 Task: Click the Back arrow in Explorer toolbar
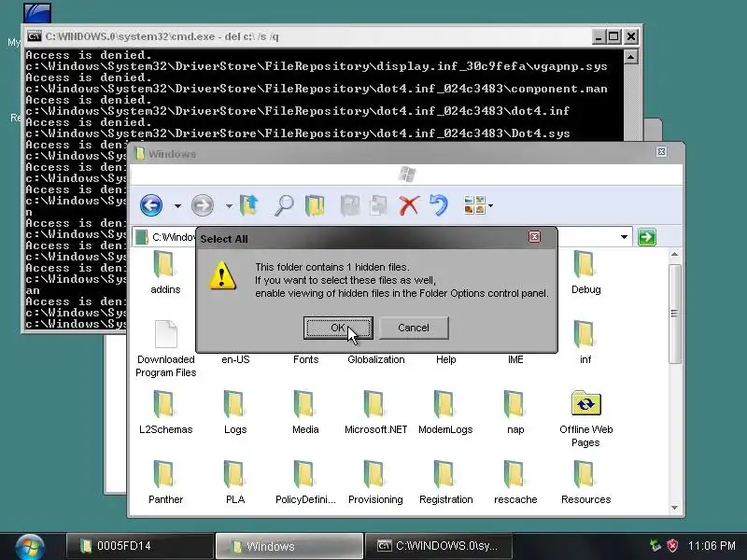[x=151, y=205]
